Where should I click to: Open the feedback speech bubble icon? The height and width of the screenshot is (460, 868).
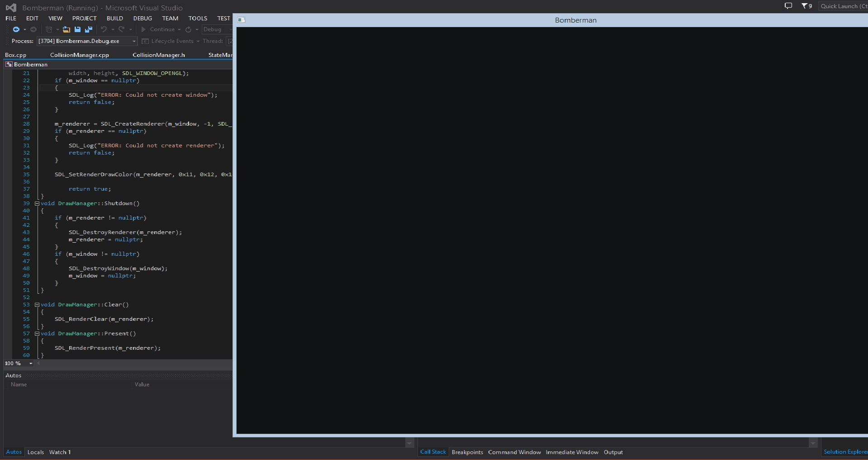click(x=788, y=6)
